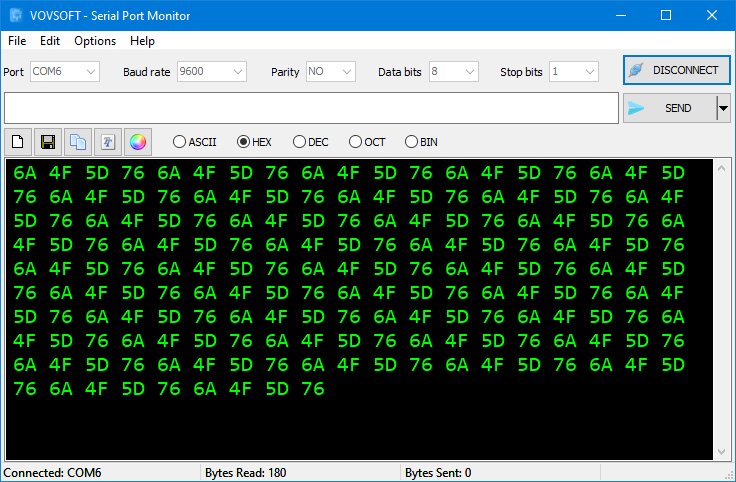The width and height of the screenshot is (736, 482).
Task: Open the File menu
Action: 17,41
